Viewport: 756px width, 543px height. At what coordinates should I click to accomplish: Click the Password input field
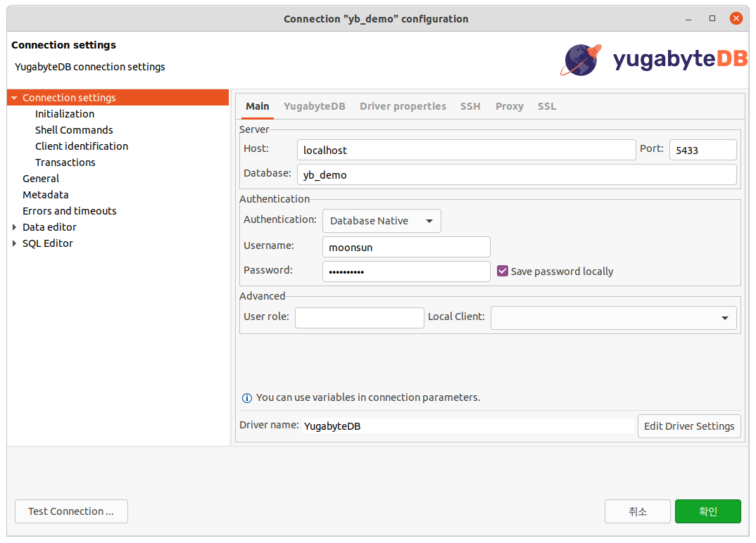point(406,271)
